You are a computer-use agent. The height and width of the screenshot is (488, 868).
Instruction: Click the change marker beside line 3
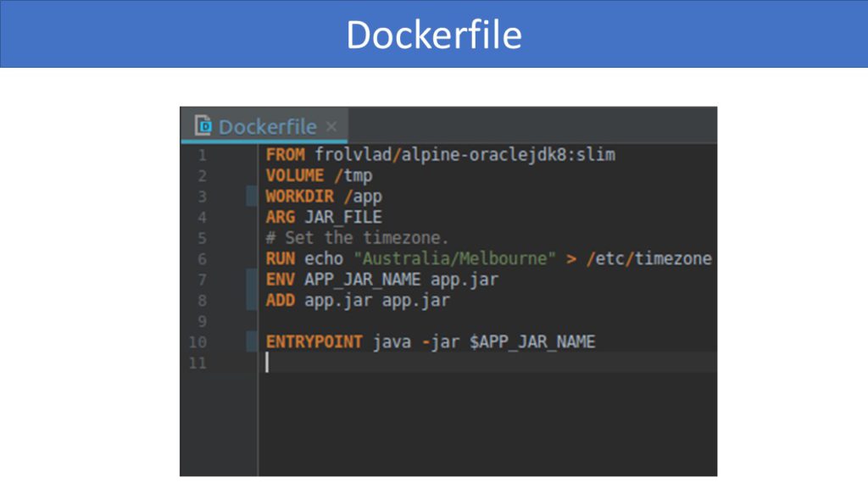coord(251,197)
